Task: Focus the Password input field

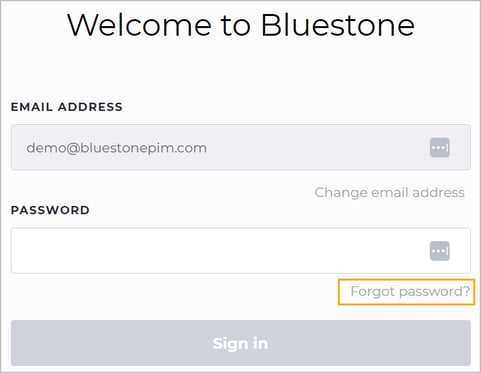Action: [x=241, y=251]
